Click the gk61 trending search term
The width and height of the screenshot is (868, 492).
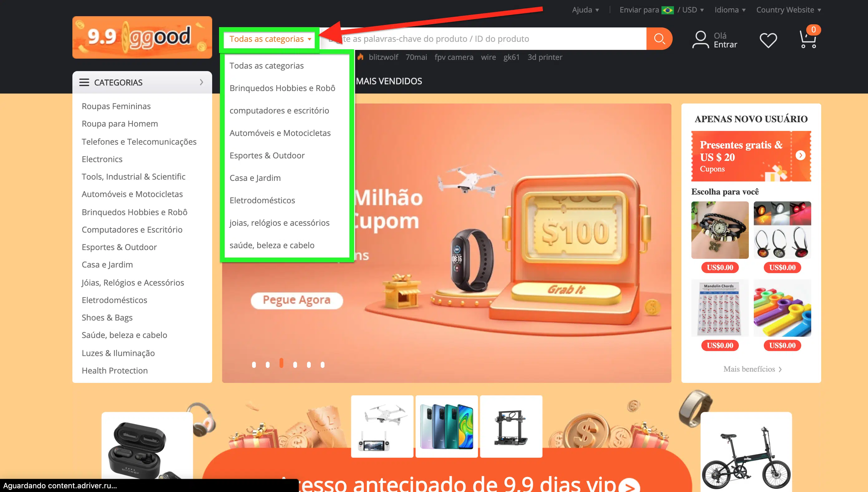[511, 57]
